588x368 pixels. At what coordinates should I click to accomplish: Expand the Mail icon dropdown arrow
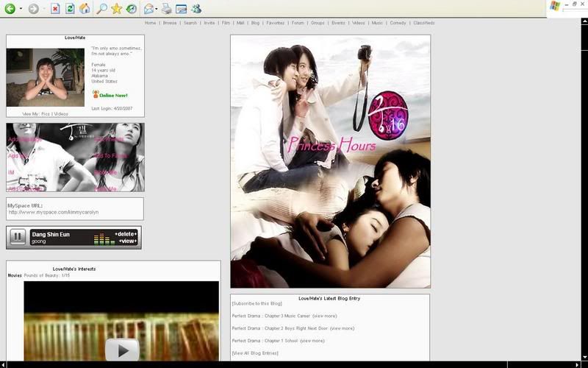pyautogui.click(x=156, y=9)
